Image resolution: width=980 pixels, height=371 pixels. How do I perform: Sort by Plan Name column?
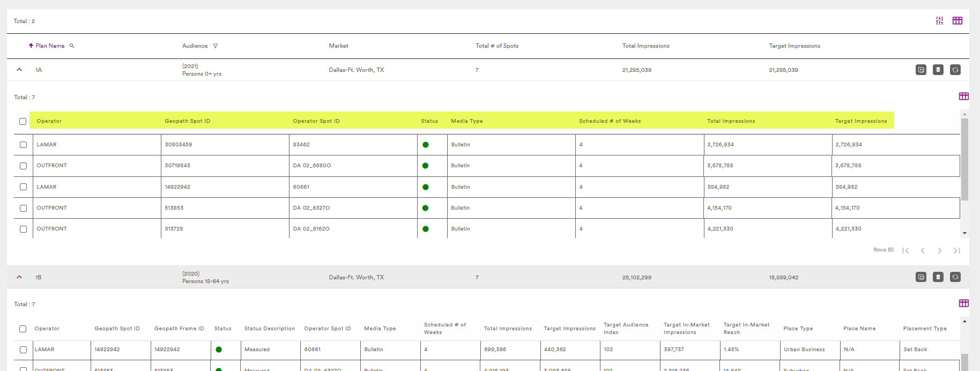pos(50,46)
